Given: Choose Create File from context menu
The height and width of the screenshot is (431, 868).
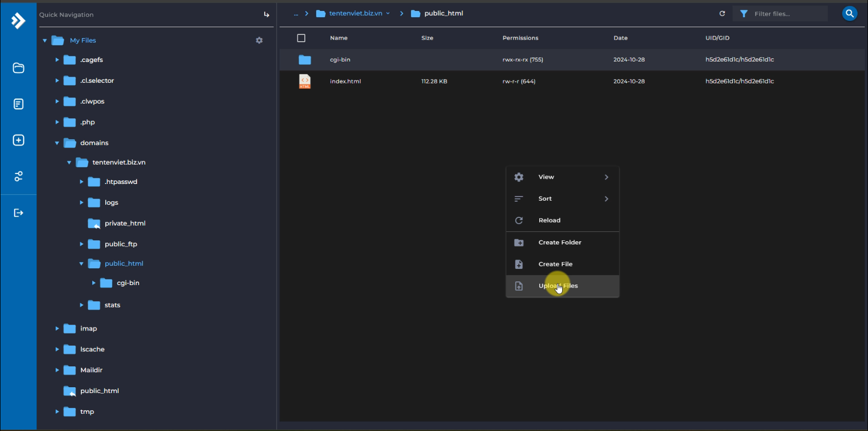Looking at the screenshot, I should point(563,264).
